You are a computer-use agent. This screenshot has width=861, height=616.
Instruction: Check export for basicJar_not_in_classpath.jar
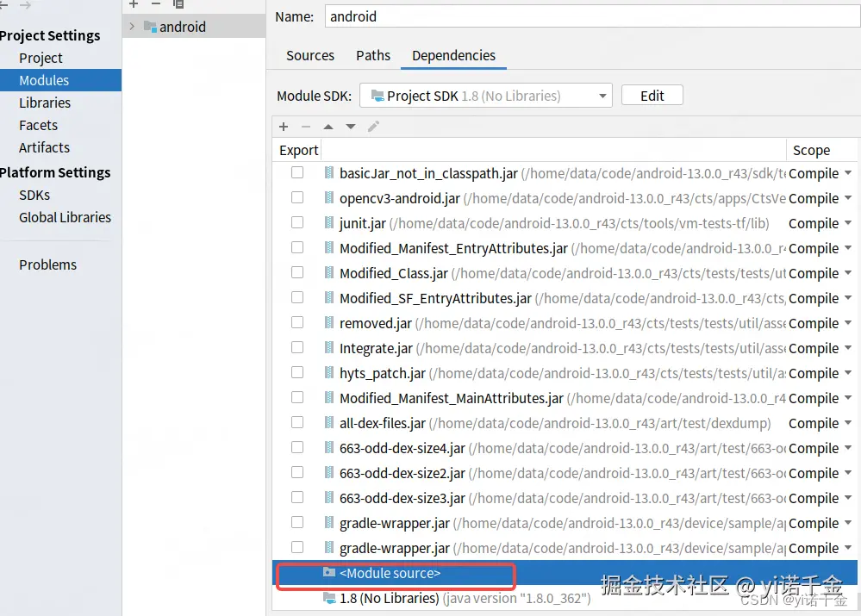tap(297, 172)
